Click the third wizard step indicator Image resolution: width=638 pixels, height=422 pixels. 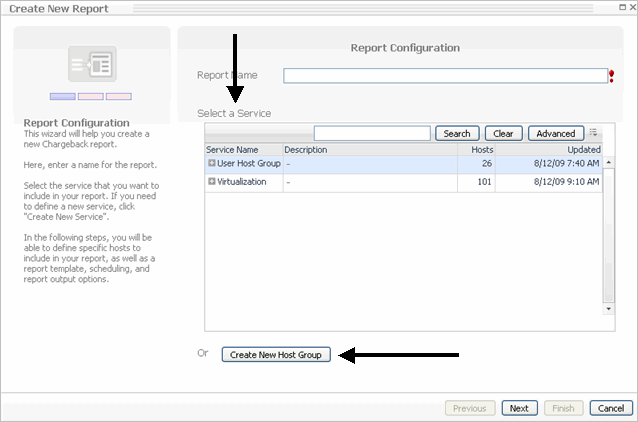(119, 96)
